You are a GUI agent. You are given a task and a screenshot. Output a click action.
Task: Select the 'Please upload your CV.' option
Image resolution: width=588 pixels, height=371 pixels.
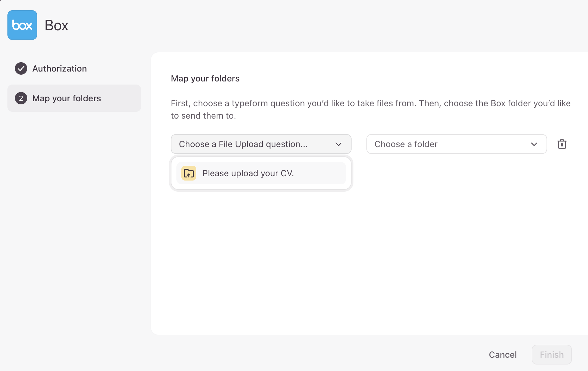click(x=261, y=173)
